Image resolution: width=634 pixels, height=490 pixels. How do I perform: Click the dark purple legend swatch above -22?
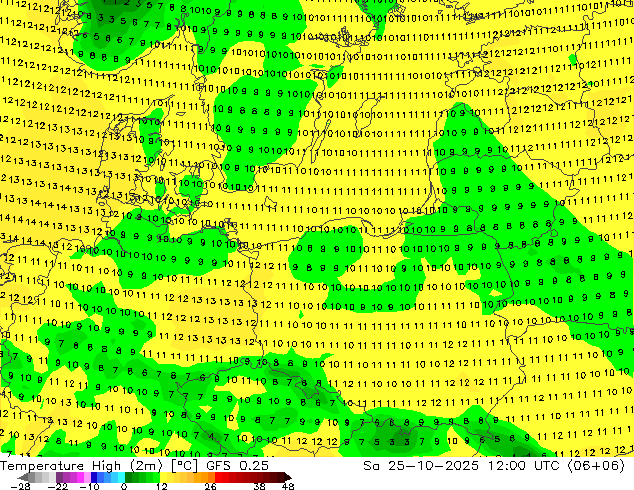(59, 477)
